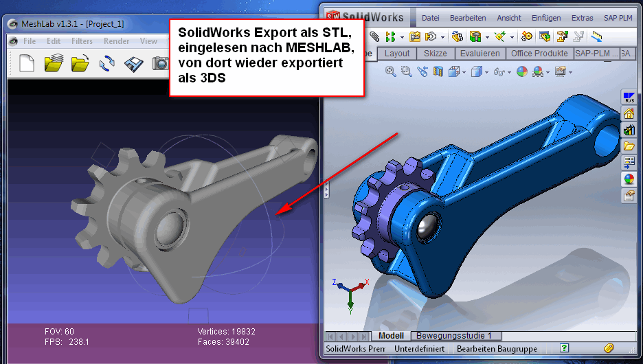
Task: Open the View Palette tab in task pane
Action: point(629,162)
